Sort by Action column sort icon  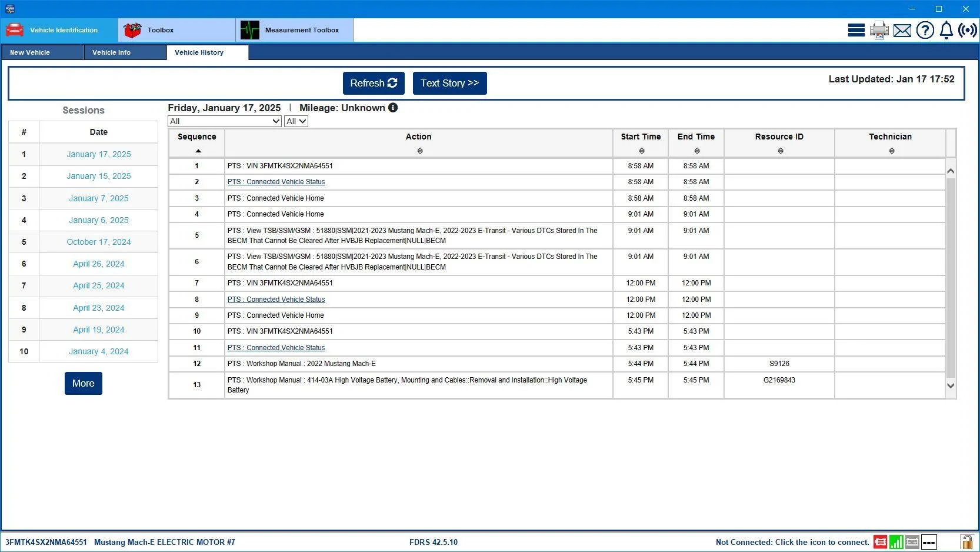(420, 151)
